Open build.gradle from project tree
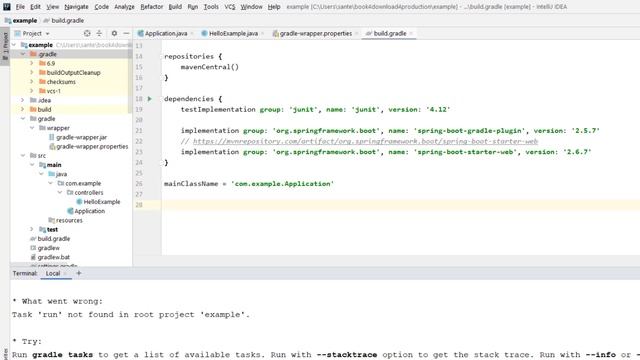The width and height of the screenshot is (640, 360). point(50,239)
